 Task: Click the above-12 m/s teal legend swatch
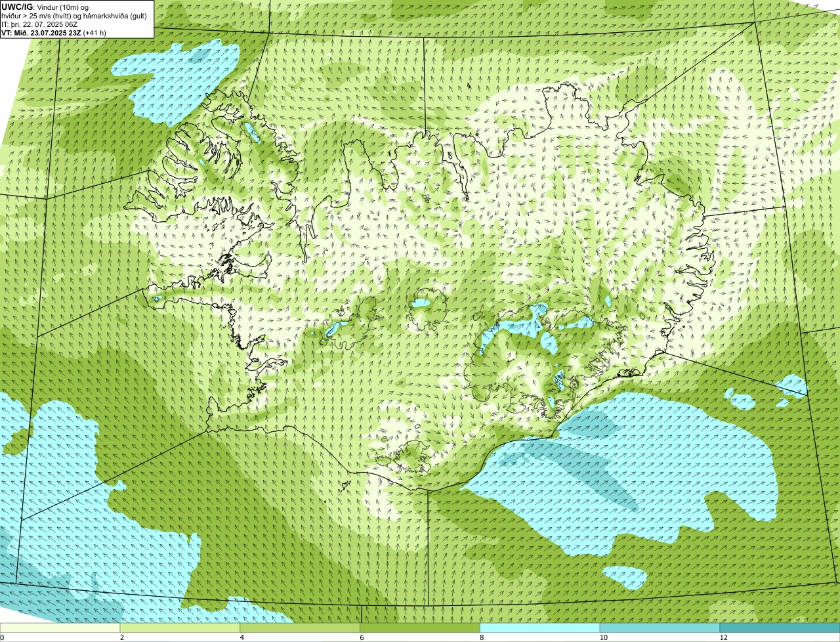[780, 628]
